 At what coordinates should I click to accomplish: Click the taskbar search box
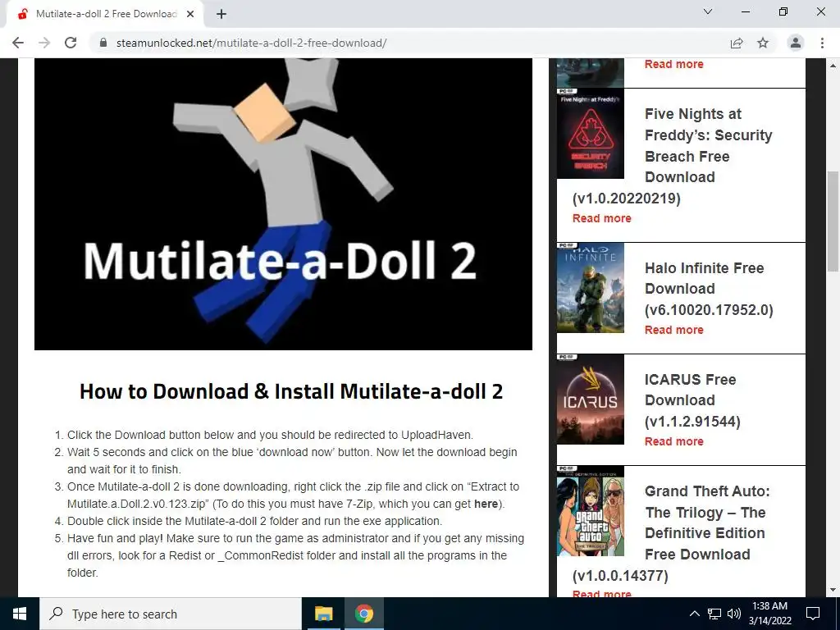171,614
